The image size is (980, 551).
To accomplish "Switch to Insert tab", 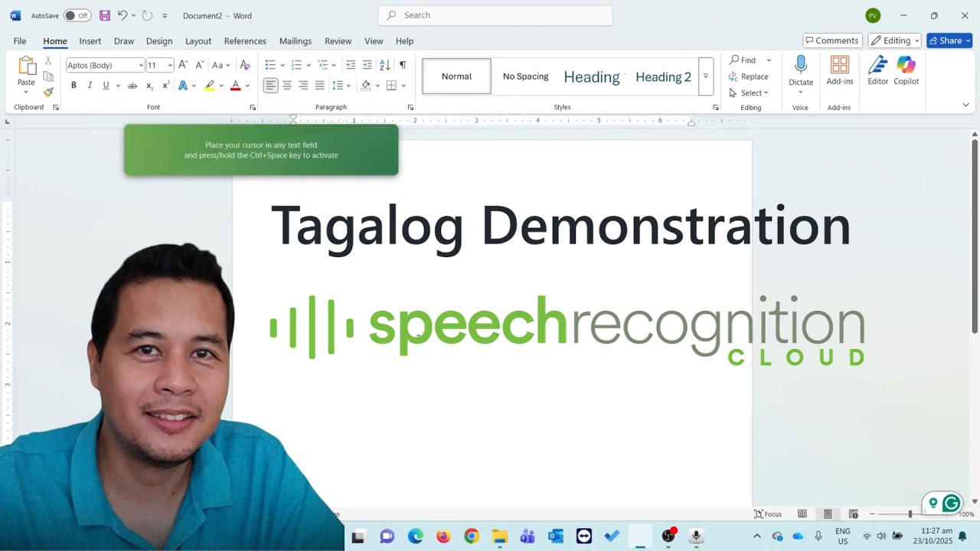I will click(x=90, y=41).
